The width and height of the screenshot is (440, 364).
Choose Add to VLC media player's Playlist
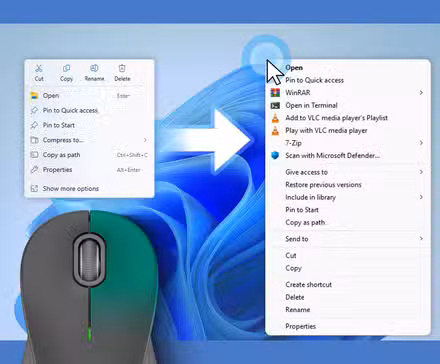click(336, 118)
